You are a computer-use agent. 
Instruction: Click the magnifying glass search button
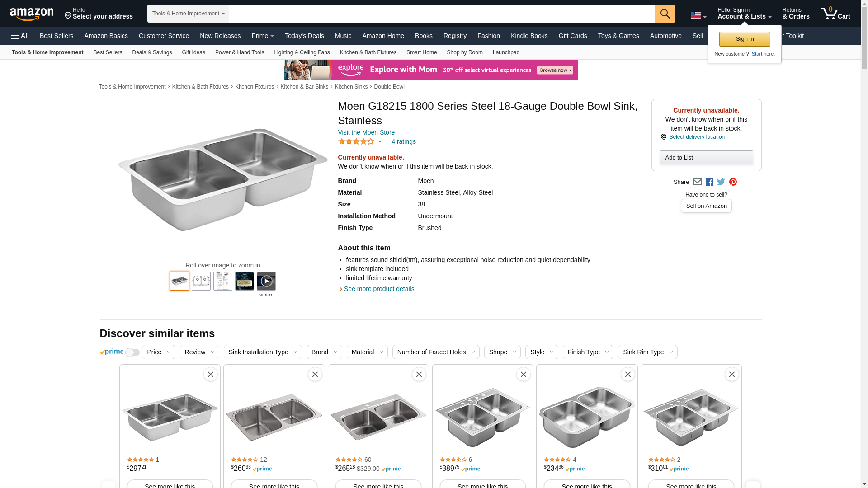pyautogui.click(x=665, y=14)
